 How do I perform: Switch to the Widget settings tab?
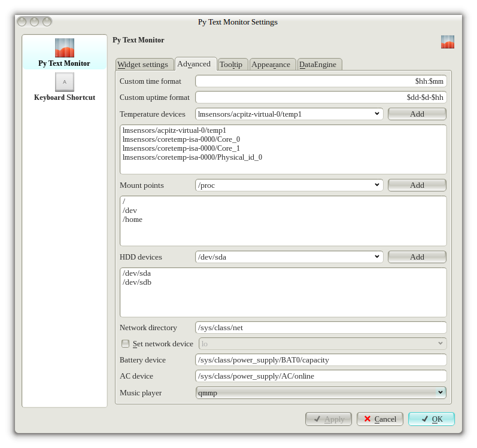click(x=142, y=65)
